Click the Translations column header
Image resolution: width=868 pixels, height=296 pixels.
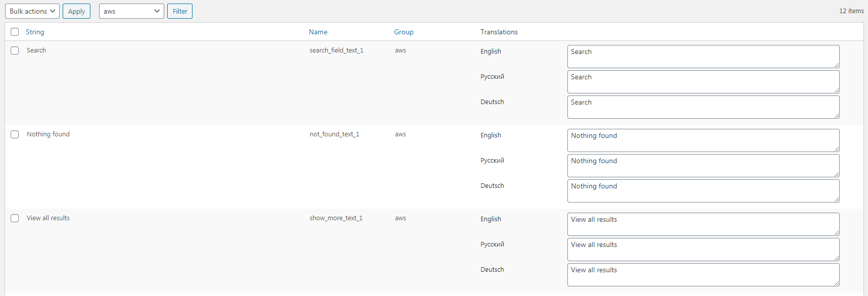click(499, 32)
